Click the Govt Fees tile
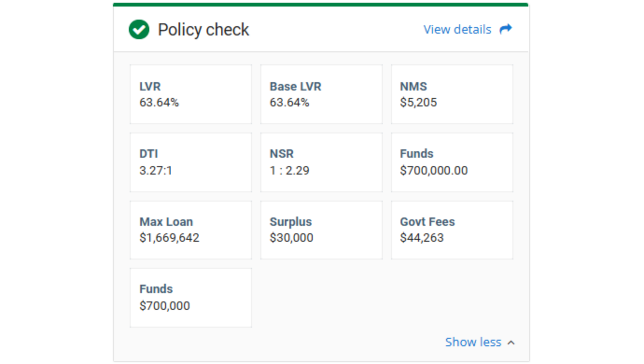Viewport: 644px width, 364px height. click(452, 230)
